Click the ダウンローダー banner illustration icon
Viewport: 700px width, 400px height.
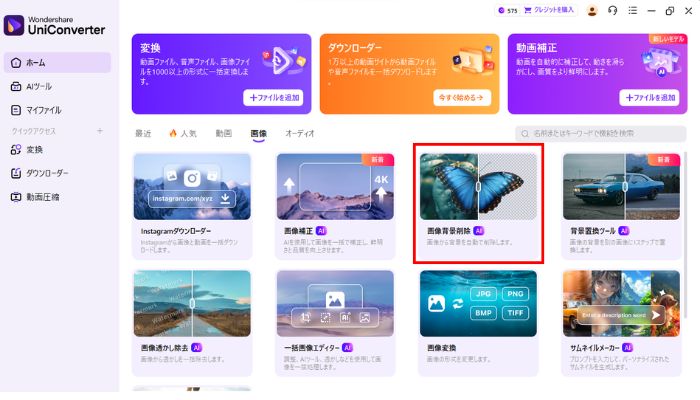point(473,59)
